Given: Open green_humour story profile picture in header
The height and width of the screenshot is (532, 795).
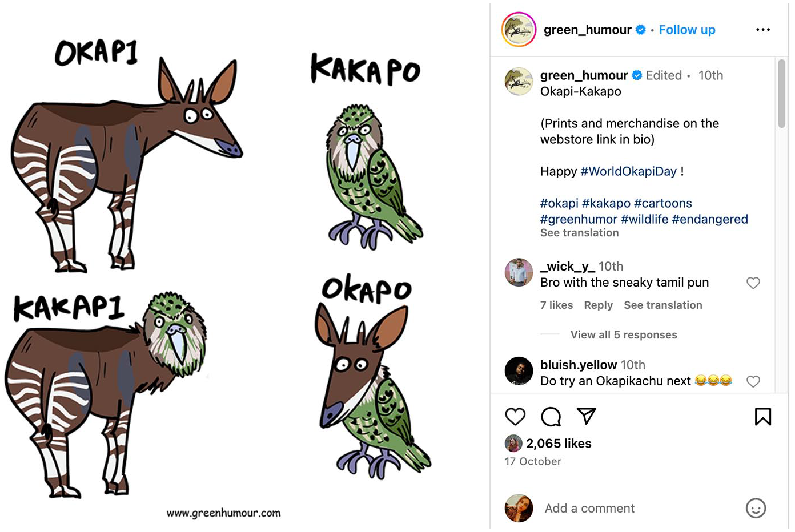Looking at the screenshot, I should pos(519,30).
